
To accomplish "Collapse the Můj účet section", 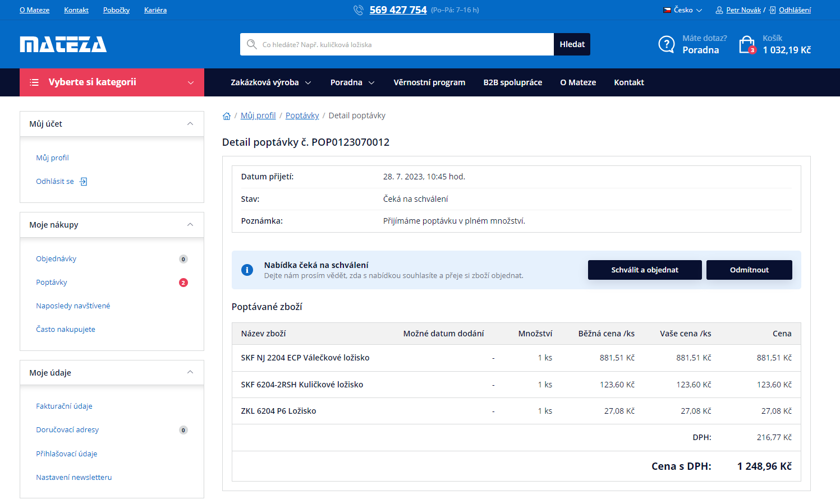I will tap(190, 124).
